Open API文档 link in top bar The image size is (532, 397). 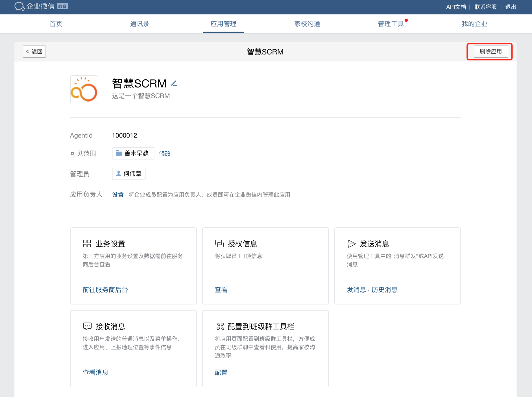pos(456,7)
